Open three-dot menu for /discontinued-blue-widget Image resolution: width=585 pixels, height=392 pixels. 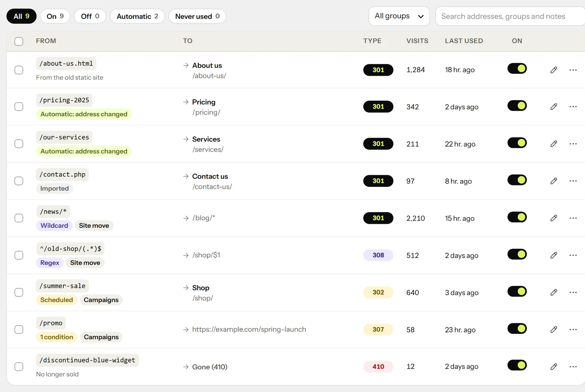point(573,366)
